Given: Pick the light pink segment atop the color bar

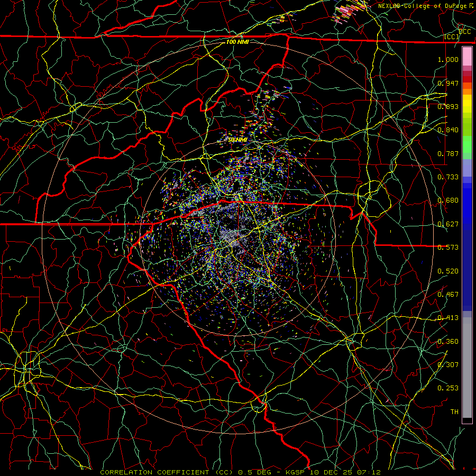Looking at the screenshot, I should [x=467, y=56].
